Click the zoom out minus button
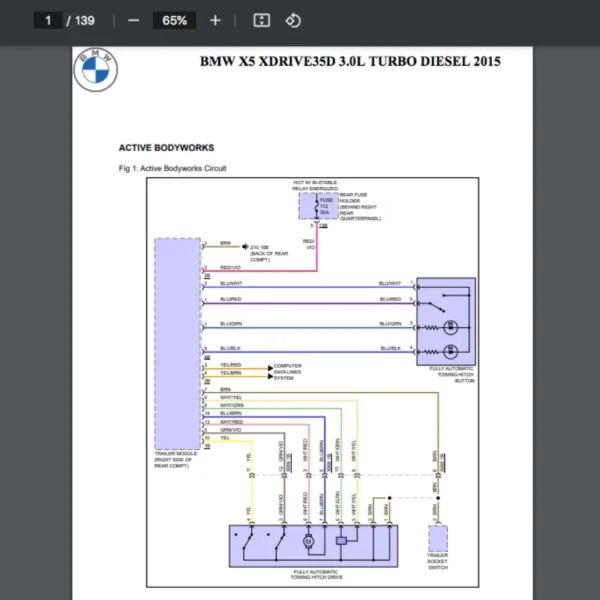 coord(133,20)
